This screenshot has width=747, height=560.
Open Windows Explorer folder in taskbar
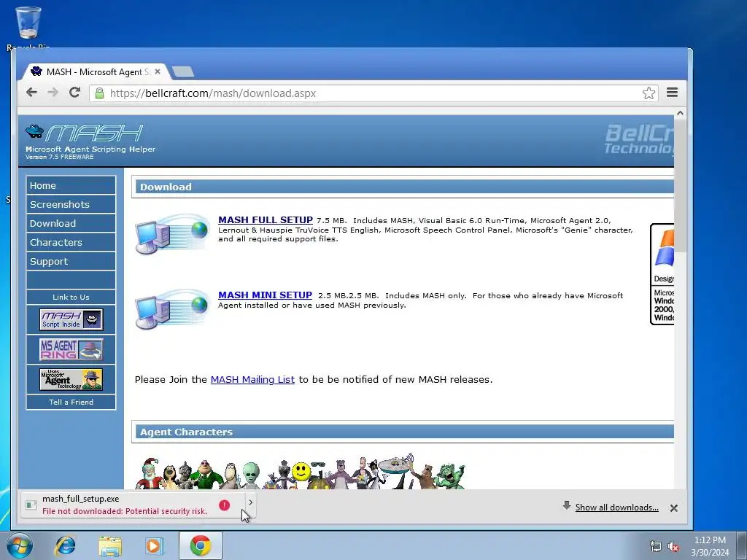point(110,545)
